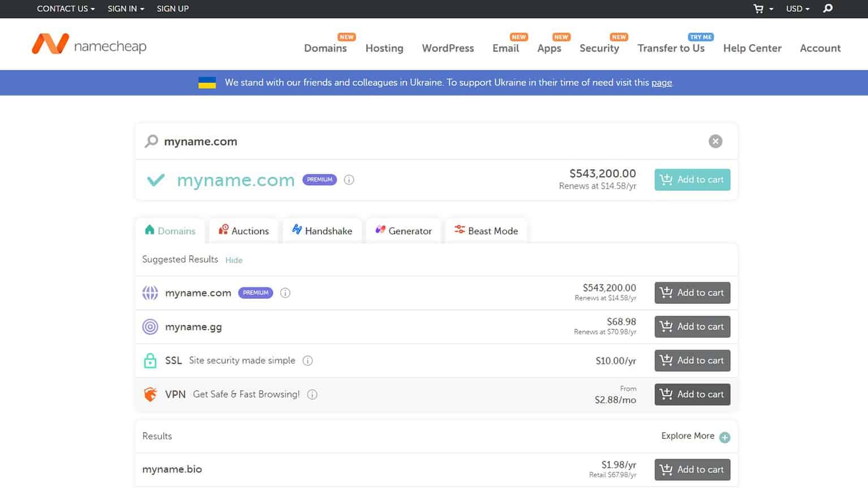
Task: Click the $543,200.00 price in top result
Action: tap(602, 173)
